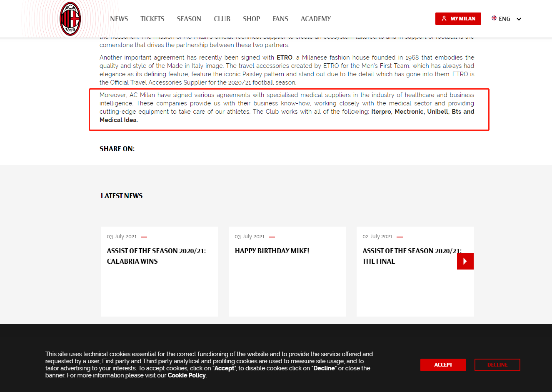The width and height of the screenshot is (552, 392).
Task: Accept cookies with the ACCEPT button
Action: tap(443, 365)
